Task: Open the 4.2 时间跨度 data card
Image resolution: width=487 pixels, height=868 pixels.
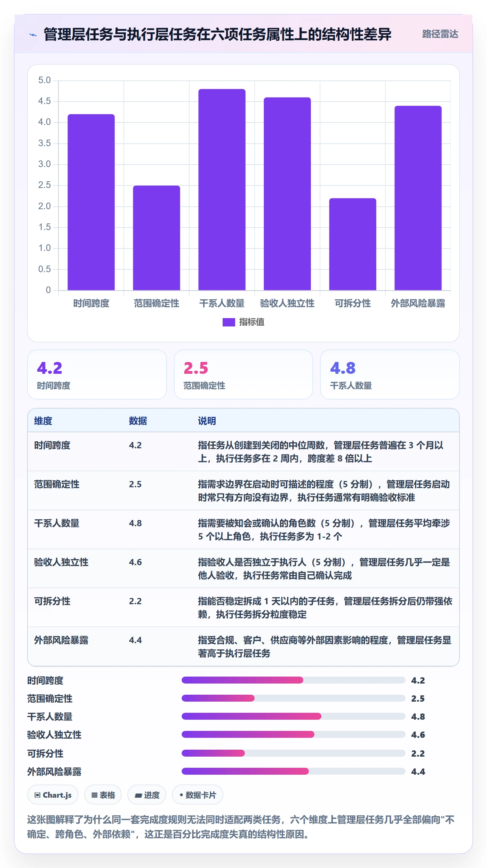Action: click(97, 374)
